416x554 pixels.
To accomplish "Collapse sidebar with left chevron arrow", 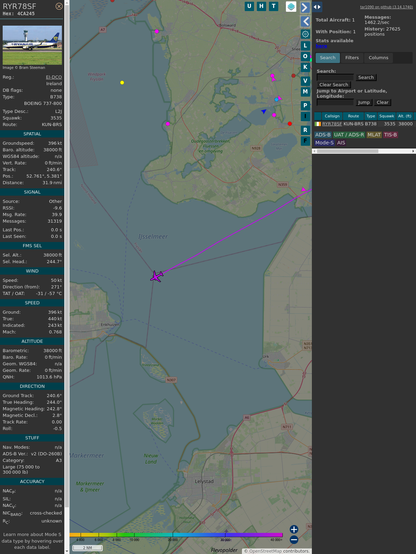I will coord(305,21).
